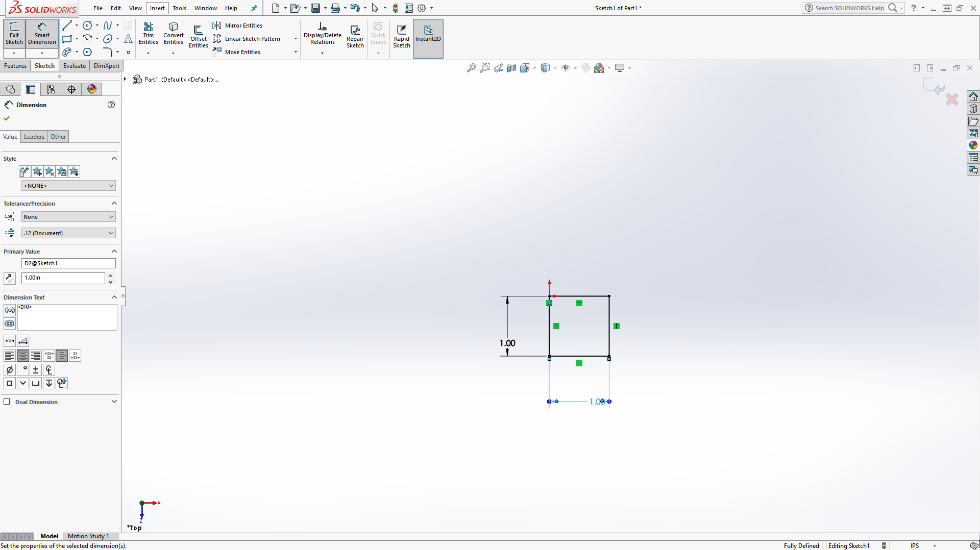Open the ConfigurationManager tab icon
980x550 pixels.
tap(51, 89)
